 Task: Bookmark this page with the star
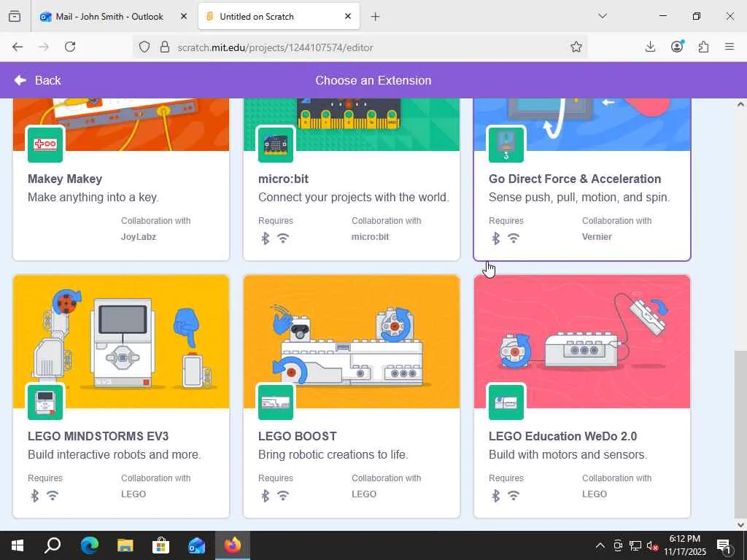(x=576, y=47)
